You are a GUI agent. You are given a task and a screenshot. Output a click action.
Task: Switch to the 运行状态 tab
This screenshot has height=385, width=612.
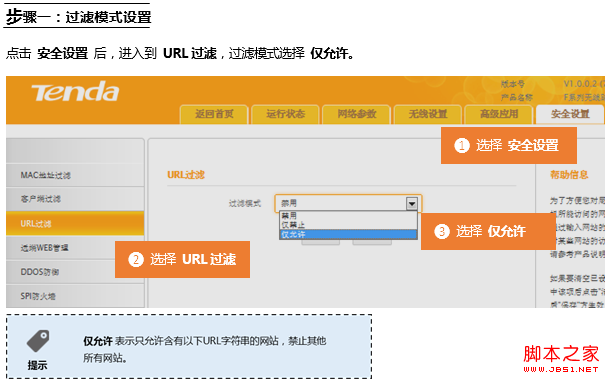pyautogui.click(x=285, y=114)
